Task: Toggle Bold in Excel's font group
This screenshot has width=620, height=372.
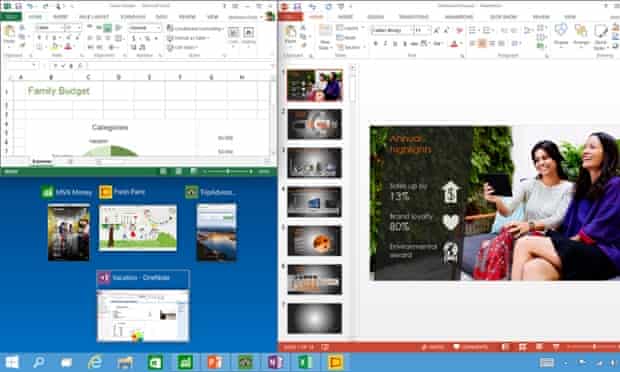Action: point(39,38)
